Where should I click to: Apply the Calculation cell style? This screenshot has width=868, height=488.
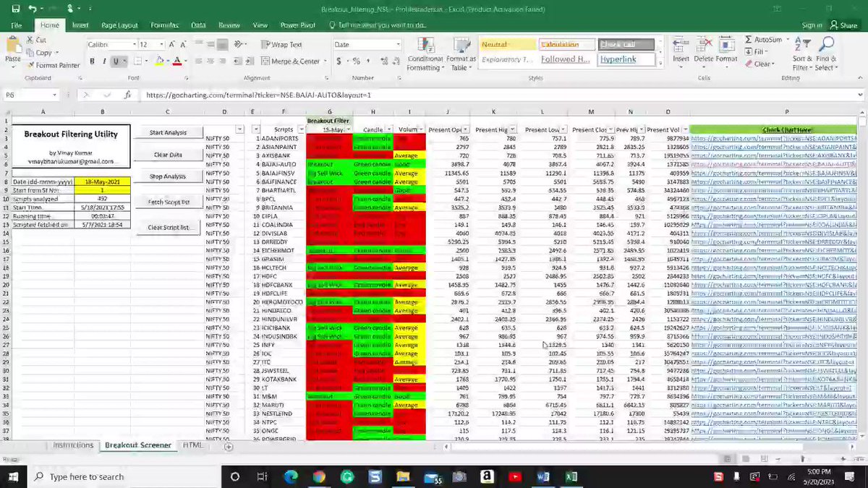[566, 45]
